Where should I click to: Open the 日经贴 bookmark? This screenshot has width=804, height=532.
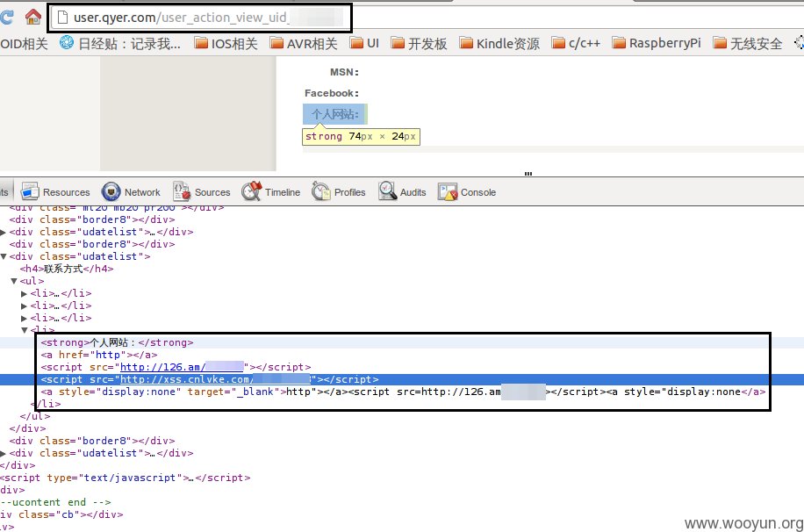(120, 44)
